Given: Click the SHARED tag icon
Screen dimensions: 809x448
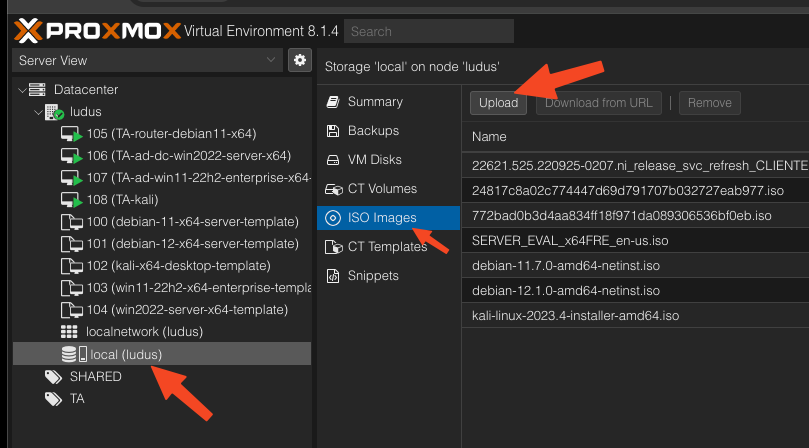Looking at the screenshot, I should (x=53, y=377).
